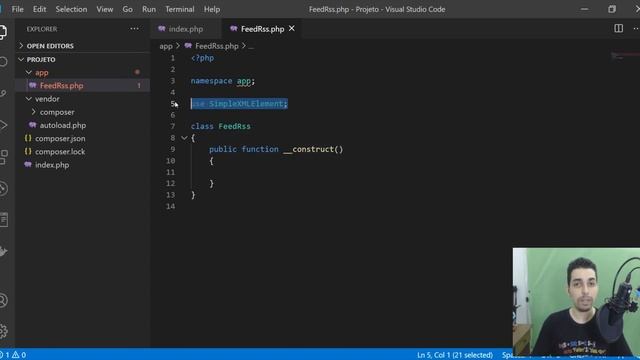Click the __construct function text
Image resolution: width=640 pixels, height=360 pixels.
[313, 149]
